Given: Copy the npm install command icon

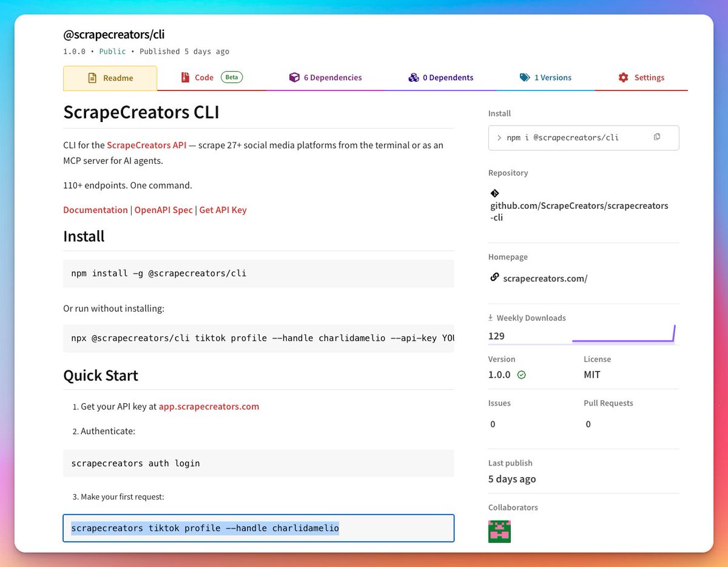Looking at the screenshot, I should [x=656, y=137].
